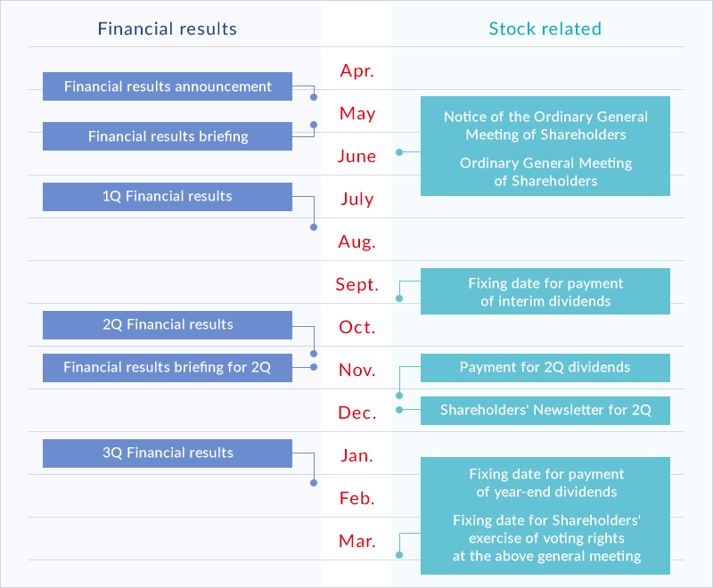713x588 pixels.
Task: Click the Financial results announcement box
Action: (168, 86)
